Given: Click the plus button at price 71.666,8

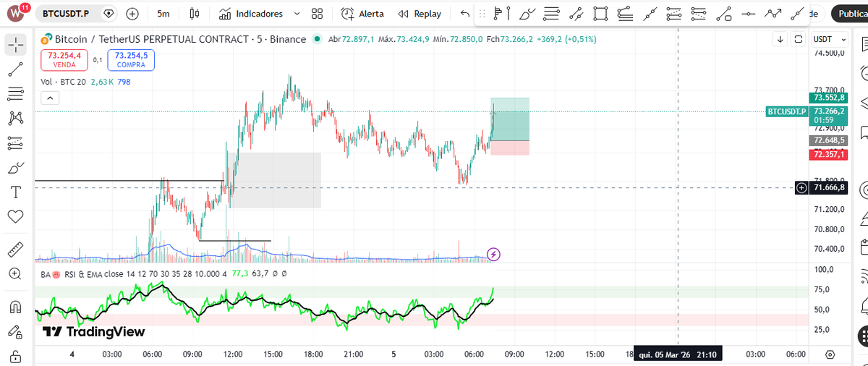Looking at the screenshot, I should click(801, 188).
